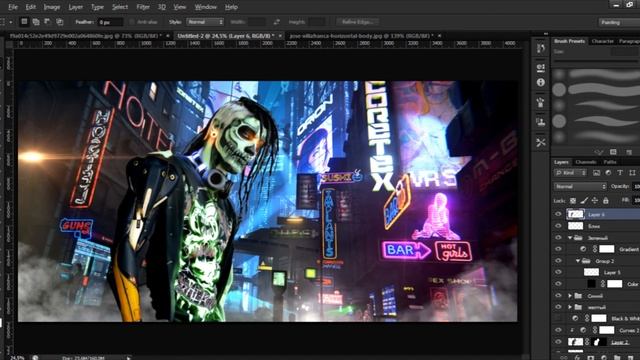This screenshot has width=640, height=360.
Task: Open the Kind filter dropdown in Layers
Action: click(x=571, y=173)
